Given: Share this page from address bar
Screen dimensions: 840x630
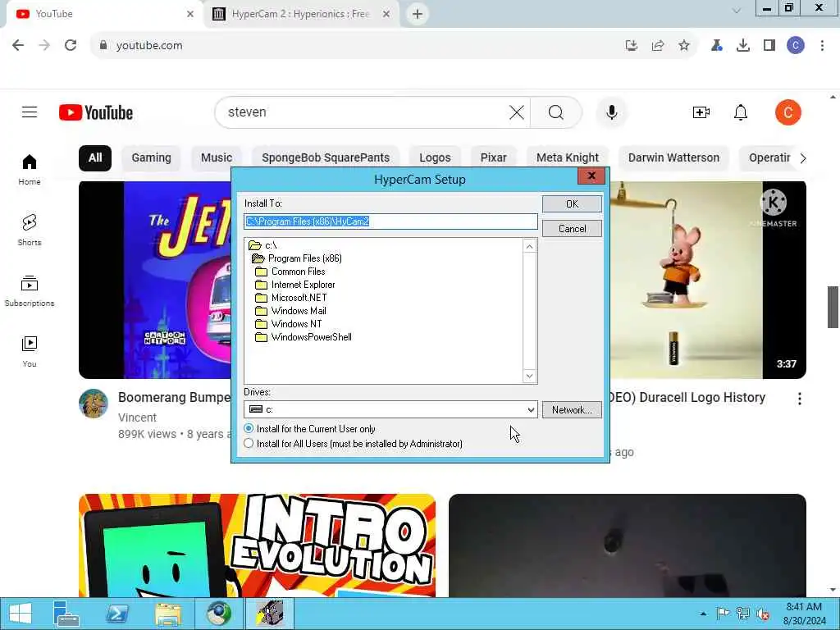Looking at the screenshot, I should pyautogui.click(x=658, y=46).
